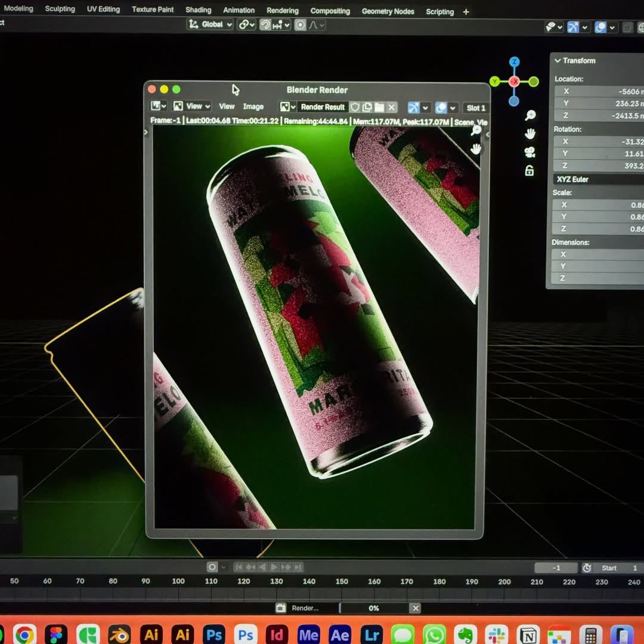This screenshot has height=644, width=644.
Task: Activate the zoom magnifier gizmo in the viewport
Action: point(532,115)
